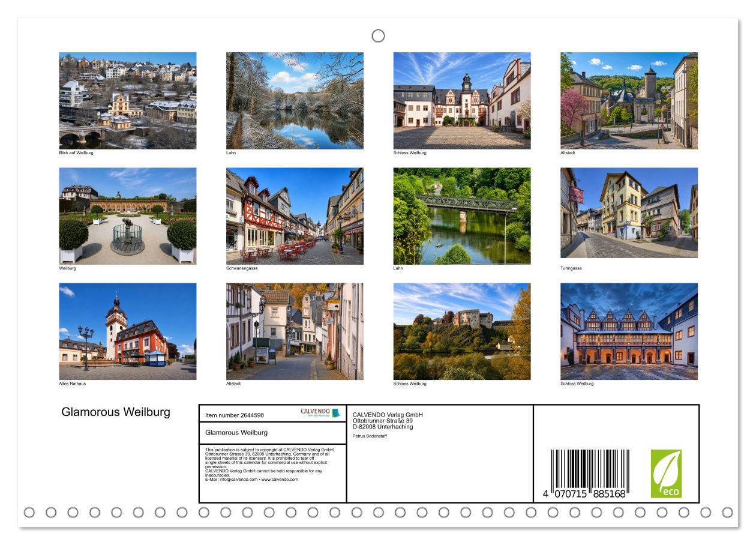Screen dimensions: 756x545
Task: Open the evening illuminated Schloss arcade photo
Action: click(x=629, y=331)
